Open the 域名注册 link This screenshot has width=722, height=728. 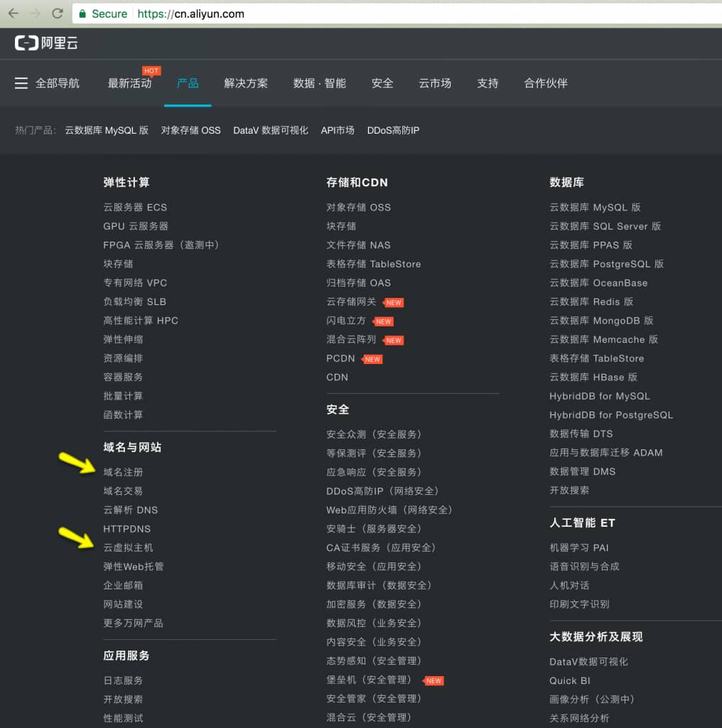123,472
